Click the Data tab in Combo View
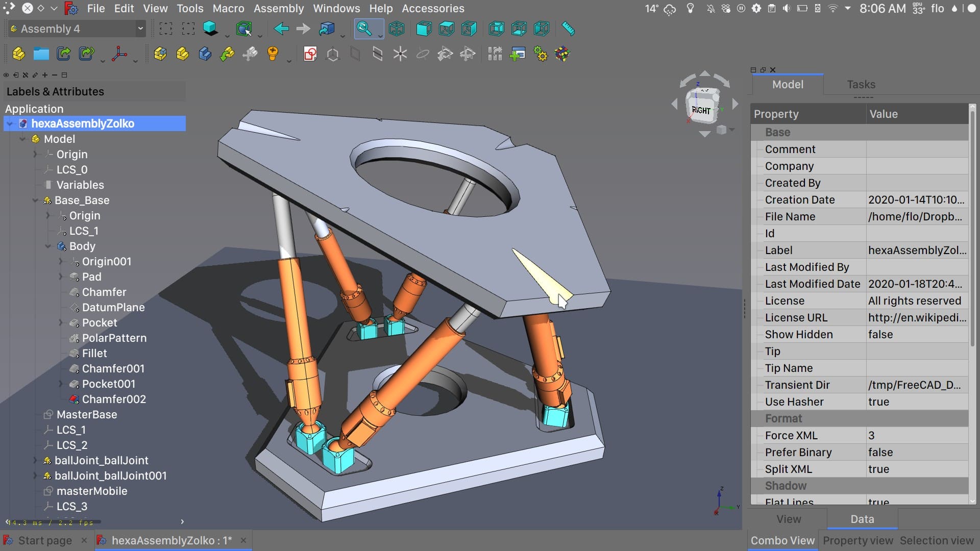980x551 pixels. click(862, 519)
